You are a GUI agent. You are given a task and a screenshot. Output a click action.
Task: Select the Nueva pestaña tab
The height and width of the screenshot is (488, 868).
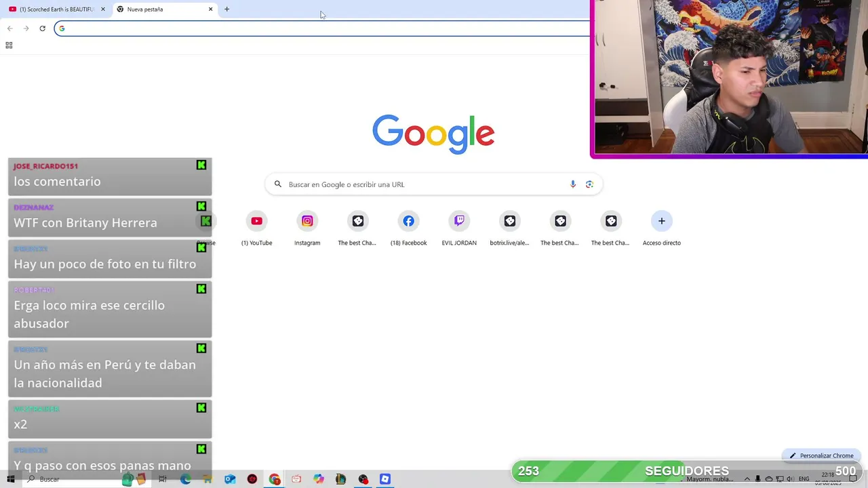click(x=165, y=9)
